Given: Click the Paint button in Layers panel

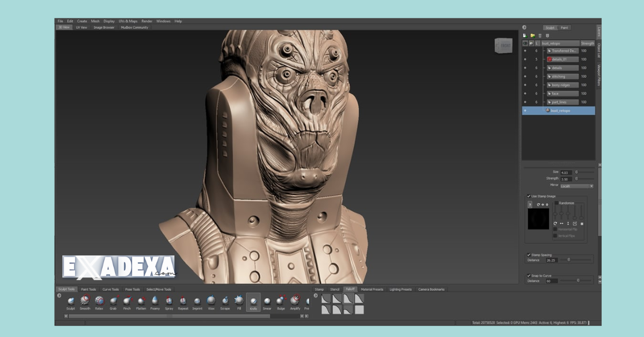Looking at the screenshot, I should click(x=564, y=27).
